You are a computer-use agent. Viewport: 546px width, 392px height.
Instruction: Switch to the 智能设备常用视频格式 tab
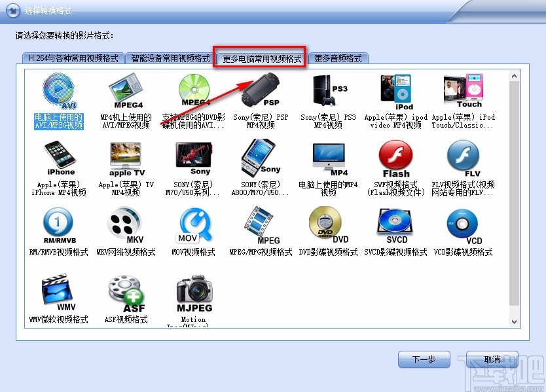pos(170,58)
